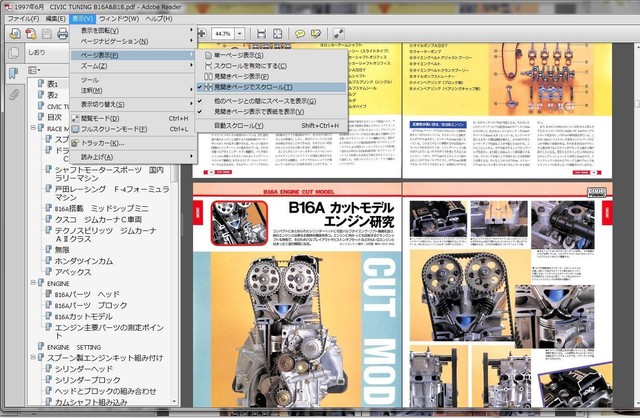Screen dimensions: 640x418
Task: Click the 単一ページ表示 page icon
Action: click(x=208, y=55)
